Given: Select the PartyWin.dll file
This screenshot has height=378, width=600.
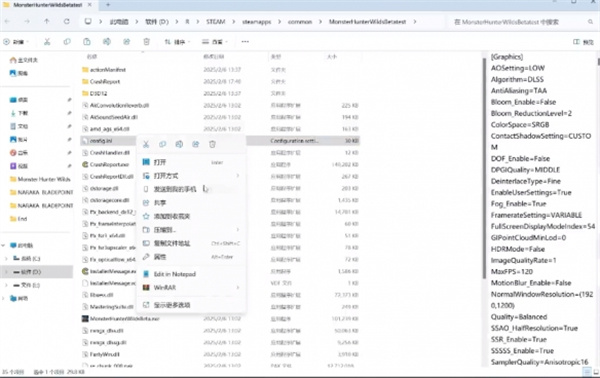Looking at the screenshot, I should click(101, 354).
